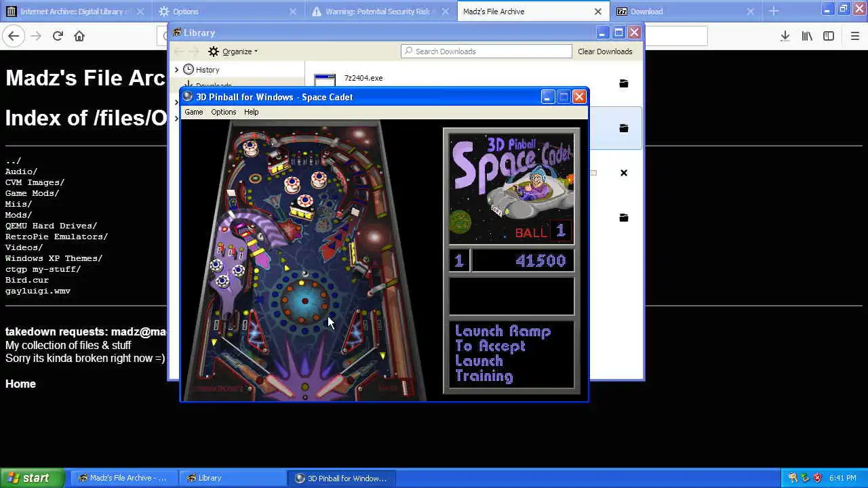868x488 pixels.
Task: Open the Game menu in Pinball
Action: click(x=194, y=112)
